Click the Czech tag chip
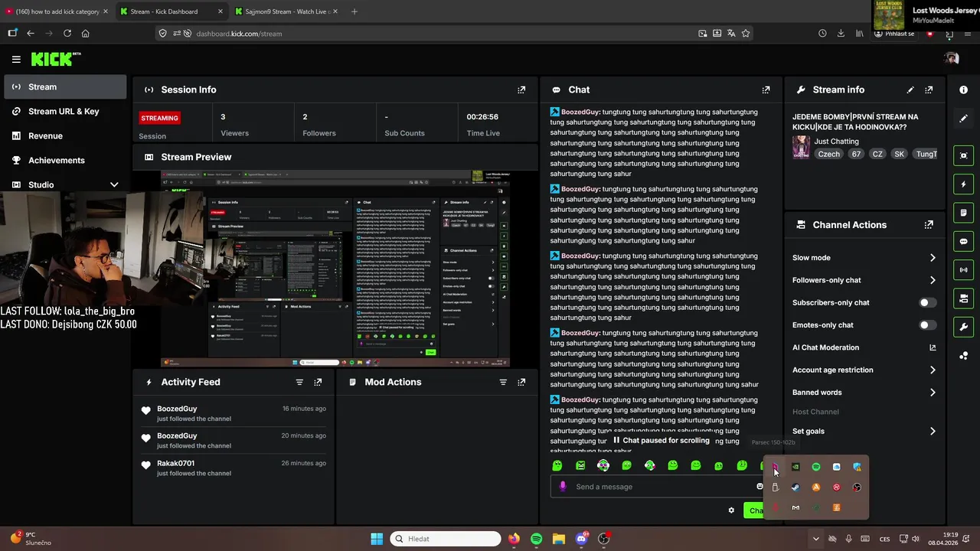Screen dimensions: 980x551 pos(828,154)
